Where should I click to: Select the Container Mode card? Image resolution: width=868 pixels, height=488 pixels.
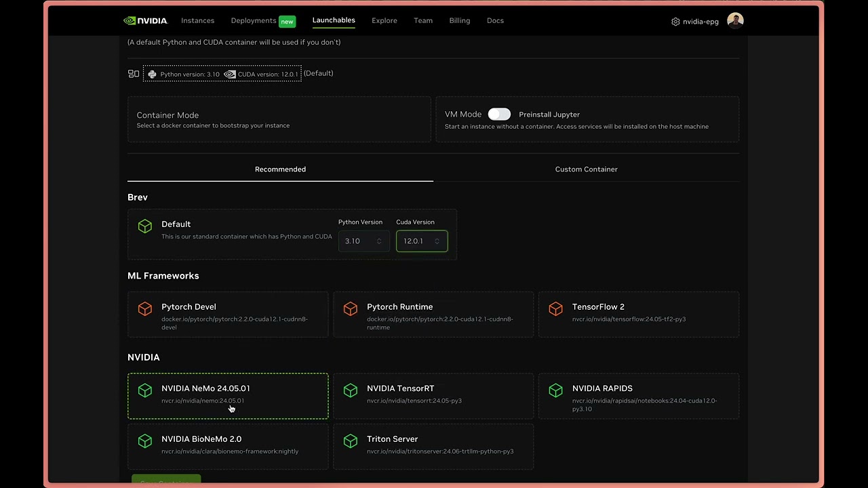click(279, 119)
